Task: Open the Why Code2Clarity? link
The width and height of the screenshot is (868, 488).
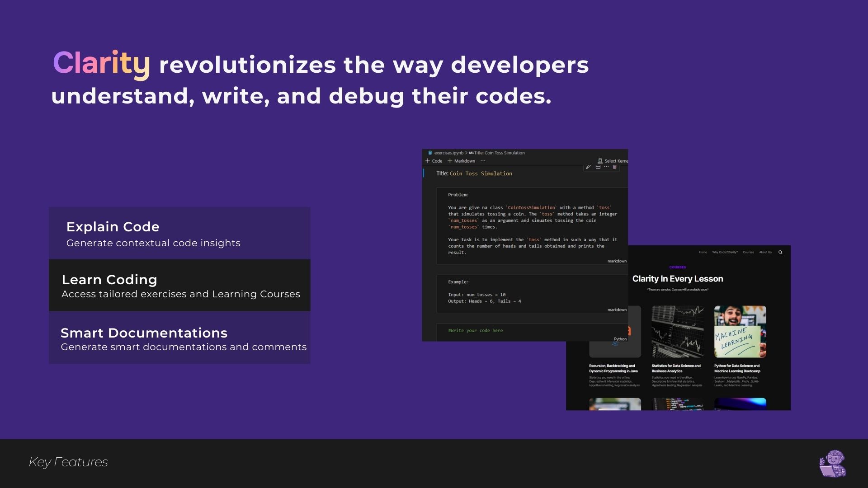Action: point(725,252)
